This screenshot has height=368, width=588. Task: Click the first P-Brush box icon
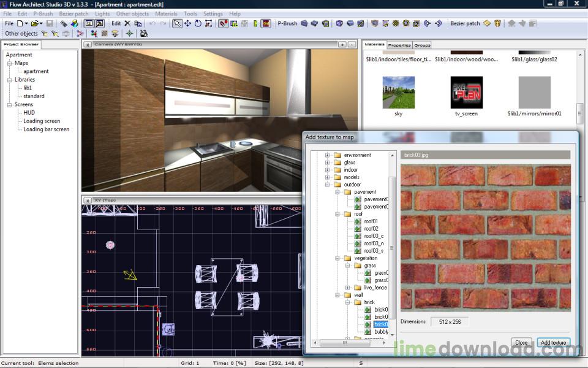tap(304, 23)
